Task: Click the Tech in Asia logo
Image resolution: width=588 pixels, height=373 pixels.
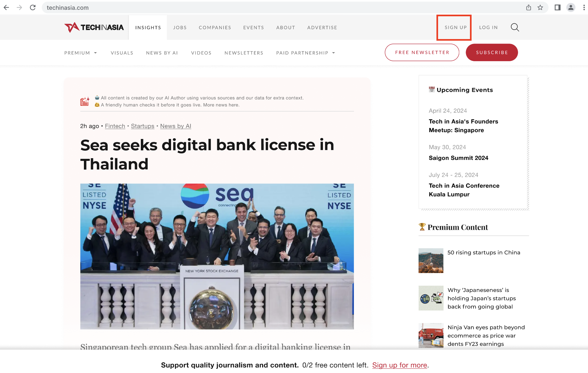Action: (94, 27)
